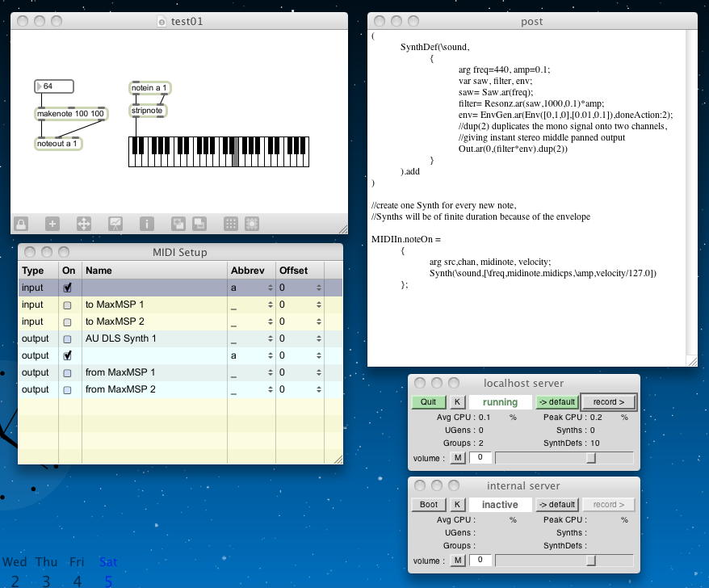Screen dimensions: 709x588
Task: Open Abbrev stepper for output row a
Action: pyautogui.click(x=270, y=356)
